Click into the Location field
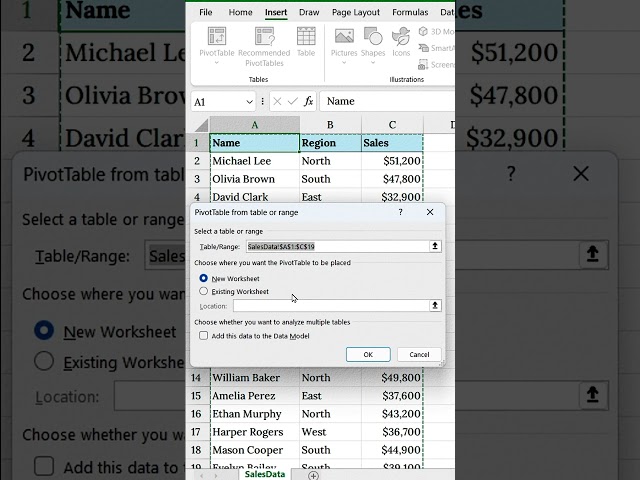The height and width of the screenshot is (480, 640). pos(331,305)
